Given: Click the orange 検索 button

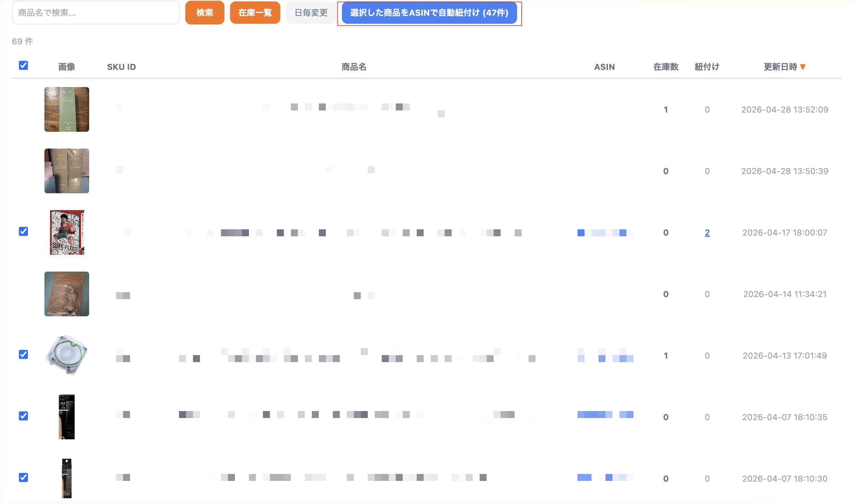Looking at the screenshot, I should (x=205, y=13).
